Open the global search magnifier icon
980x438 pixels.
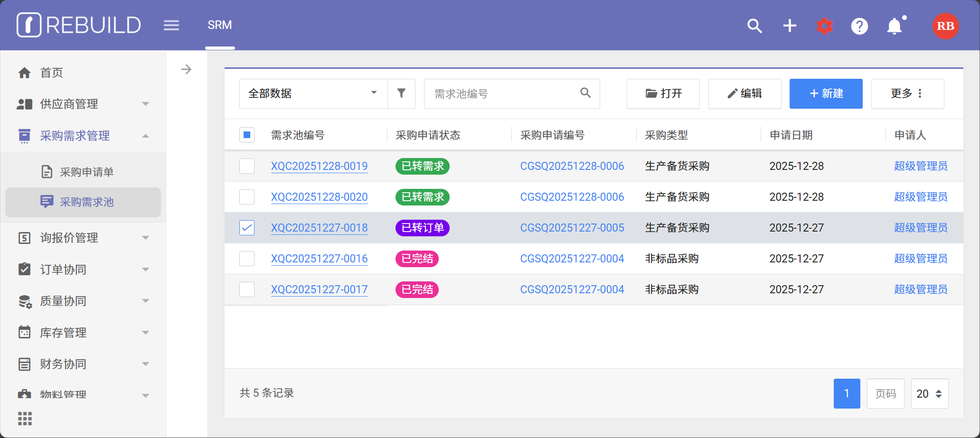click(754, 26)
